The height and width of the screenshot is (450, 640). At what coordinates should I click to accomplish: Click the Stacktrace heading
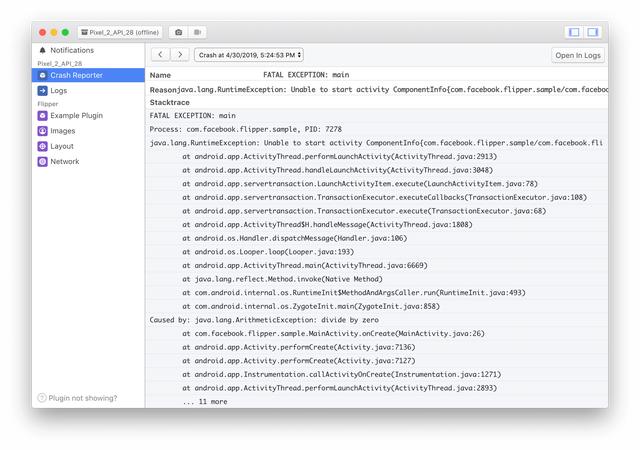(x=169, y=102)
